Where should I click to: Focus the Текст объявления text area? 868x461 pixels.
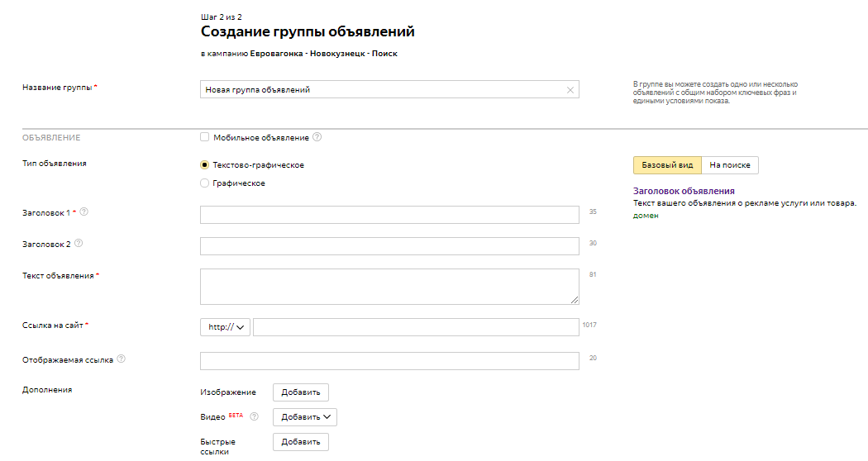click(389, 287)
